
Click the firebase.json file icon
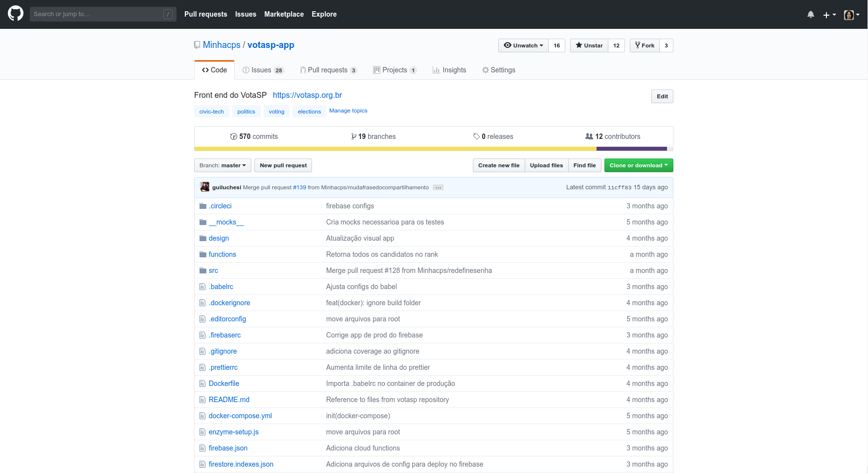click(202, 448)
